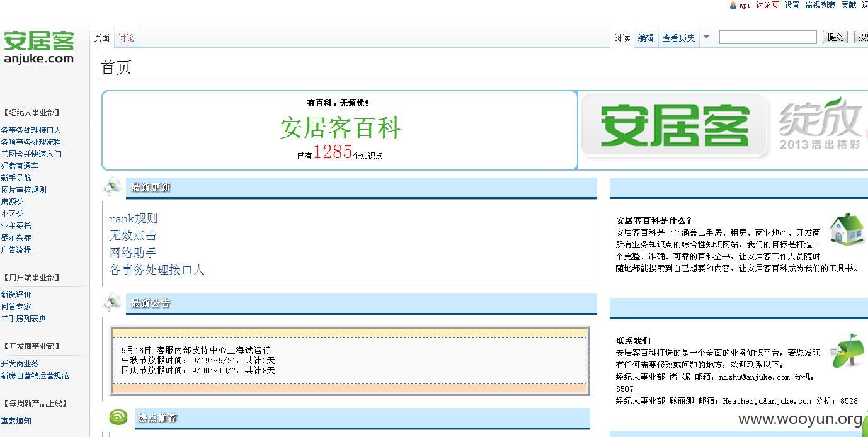Open sidebar link 各项事务处理流程
Screen dimensions: 868x437
coord(31,142)
